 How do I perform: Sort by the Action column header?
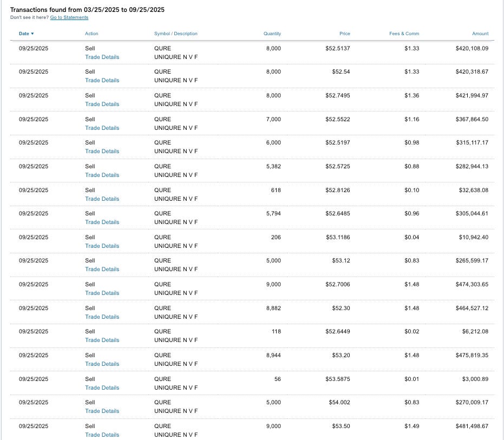pos(91,34)
